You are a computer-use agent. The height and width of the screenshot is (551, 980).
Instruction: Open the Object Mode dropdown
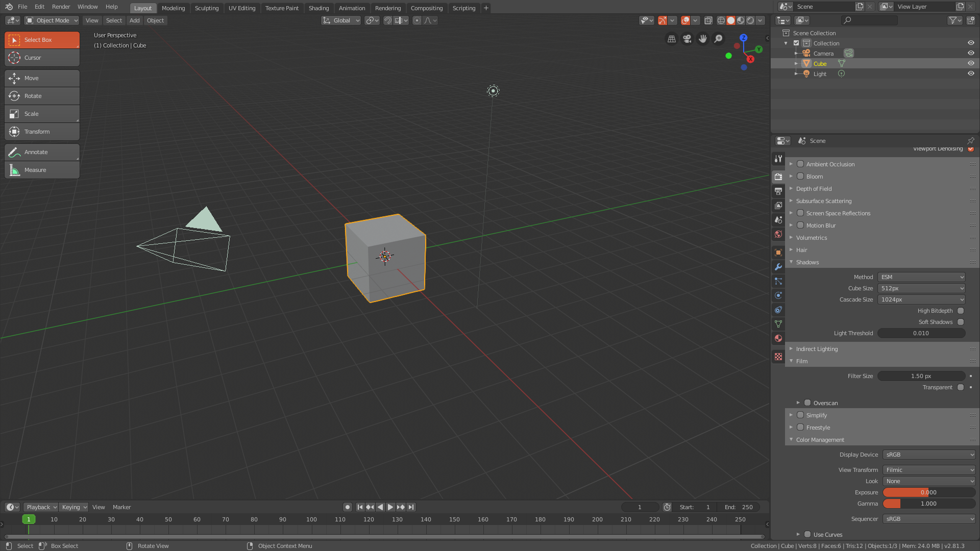coord(51,20)
